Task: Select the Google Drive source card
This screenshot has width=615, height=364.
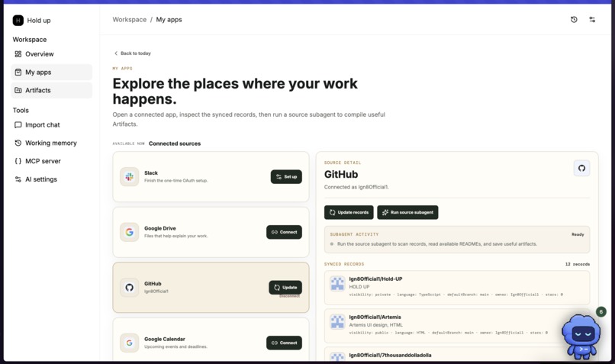Action: 211,232
